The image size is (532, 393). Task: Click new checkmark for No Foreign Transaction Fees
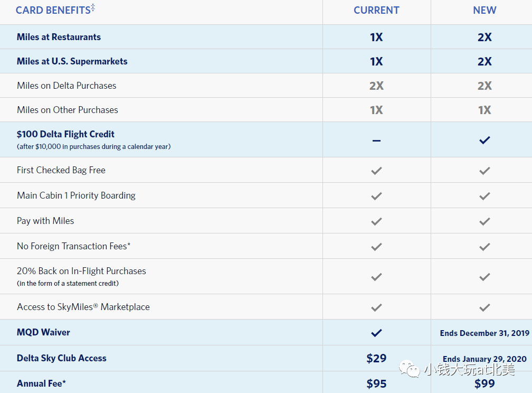pyautogui.click(x=484, y=247)
